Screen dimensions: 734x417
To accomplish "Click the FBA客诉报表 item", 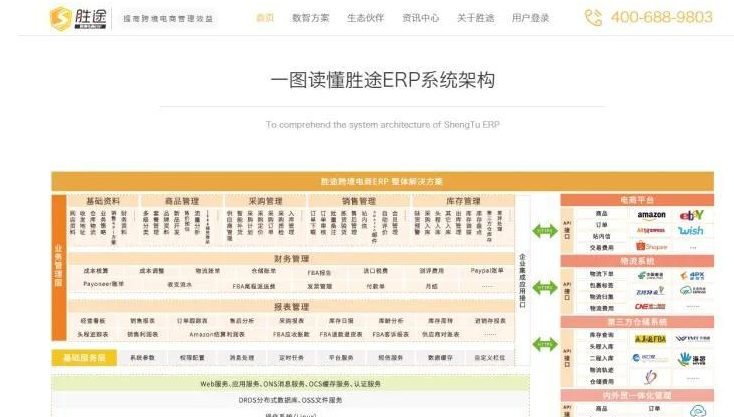I will coord(390,335).
